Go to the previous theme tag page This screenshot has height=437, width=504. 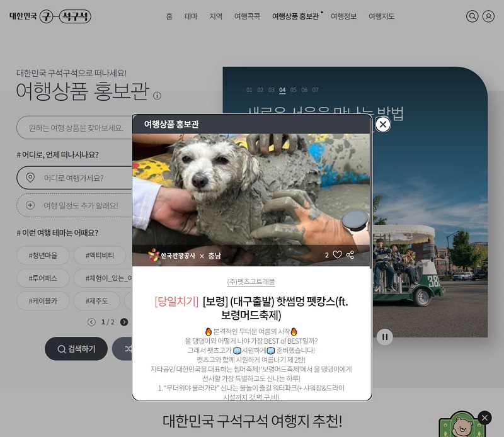pyautogui.click(x=91, y=322)
